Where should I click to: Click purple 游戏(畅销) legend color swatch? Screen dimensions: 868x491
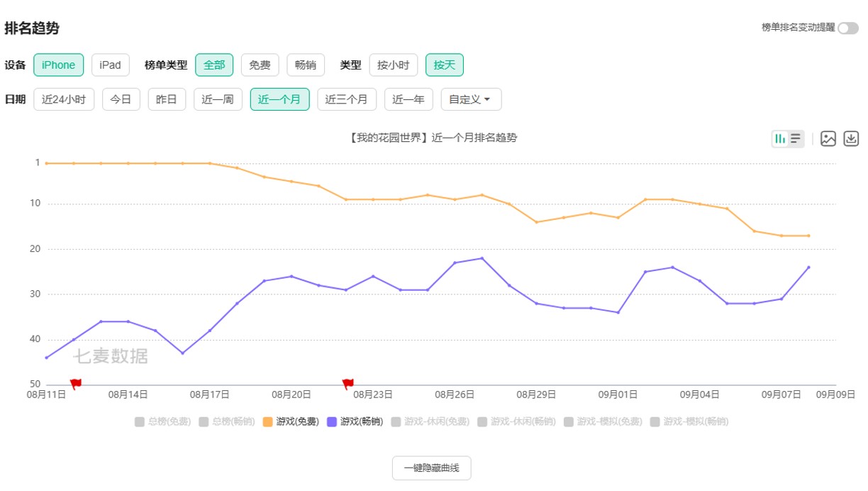pos(332,421)
